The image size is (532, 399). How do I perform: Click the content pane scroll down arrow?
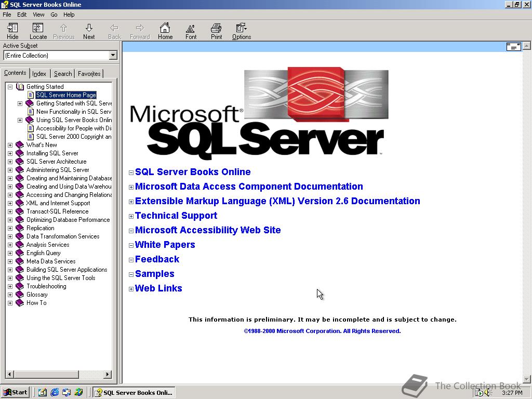click(x=526, y=379)
